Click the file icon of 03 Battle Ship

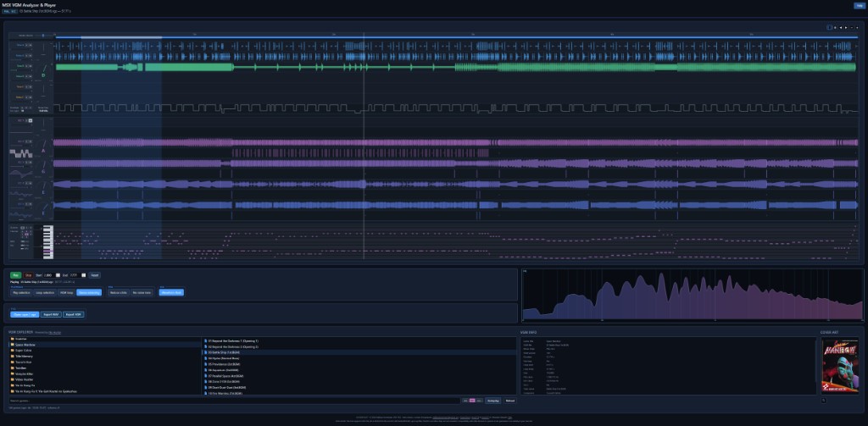pyautogui.click(x=205, y=352)
